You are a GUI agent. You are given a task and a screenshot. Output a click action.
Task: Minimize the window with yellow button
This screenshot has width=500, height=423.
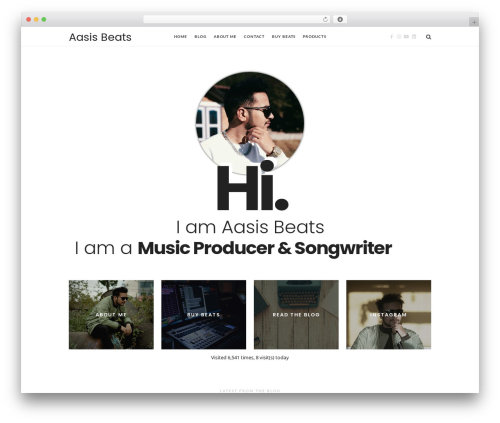pos(36,20)
